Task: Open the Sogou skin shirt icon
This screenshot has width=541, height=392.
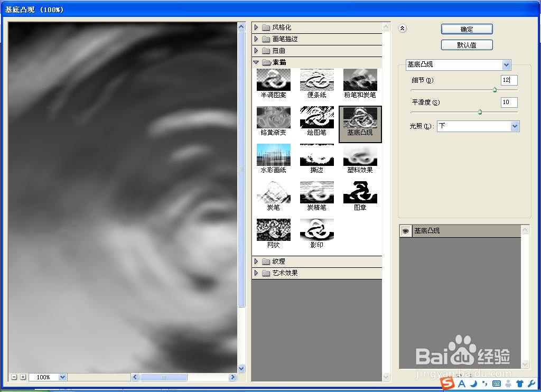Action: pos(520,384)
